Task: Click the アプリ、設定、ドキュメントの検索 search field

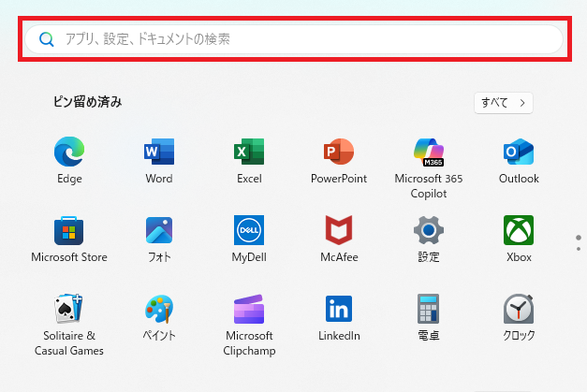Action: coord(294,39)
